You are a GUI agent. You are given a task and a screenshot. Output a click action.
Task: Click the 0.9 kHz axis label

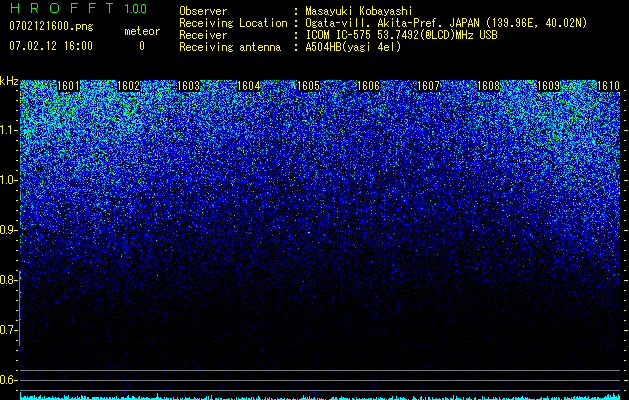(x=8, y=230)
